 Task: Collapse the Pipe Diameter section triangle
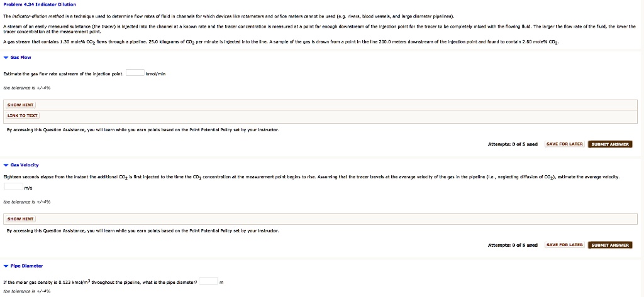[6, 266]
